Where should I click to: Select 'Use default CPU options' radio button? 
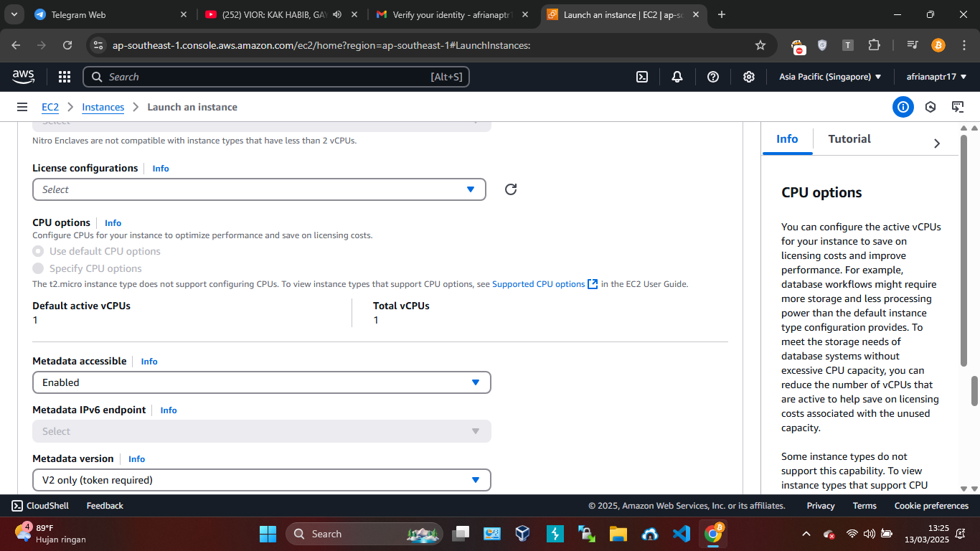tap(38, 252)
